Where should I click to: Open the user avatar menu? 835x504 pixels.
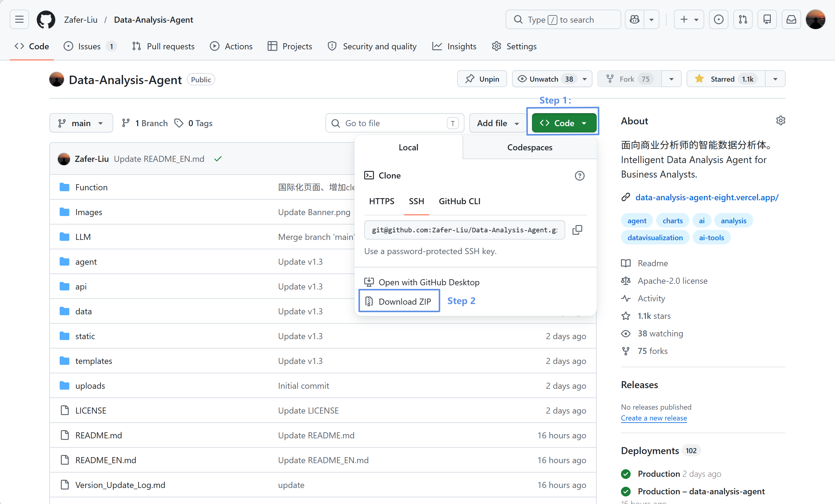(x=815, y=20)
